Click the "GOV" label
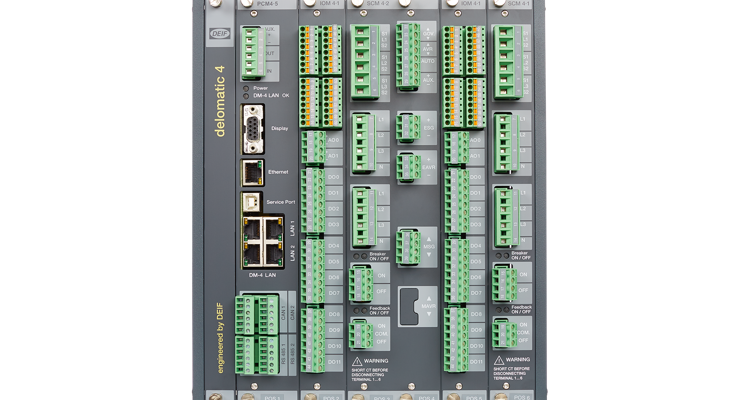This screenshot has height=400, width=740. point(428,34)
